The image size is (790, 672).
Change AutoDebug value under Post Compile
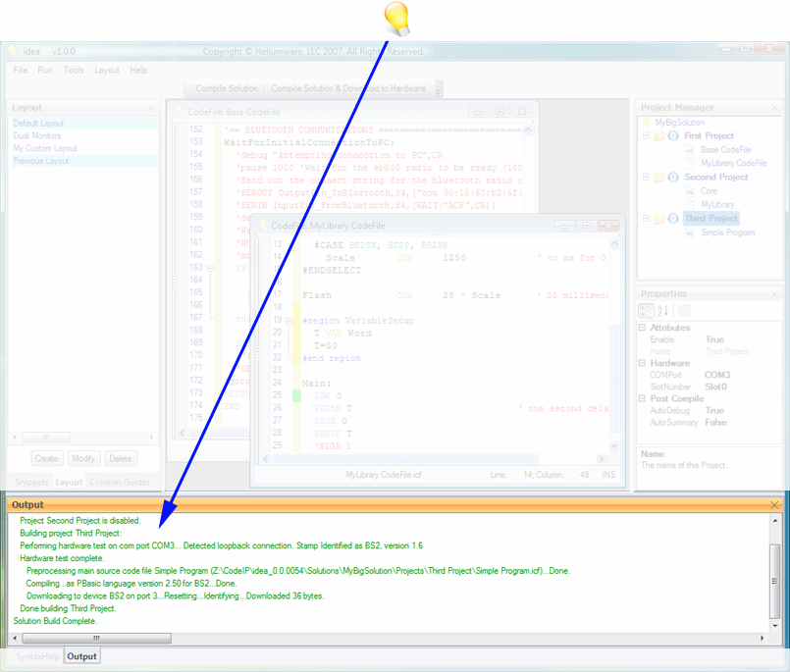[x=714, y=410]
